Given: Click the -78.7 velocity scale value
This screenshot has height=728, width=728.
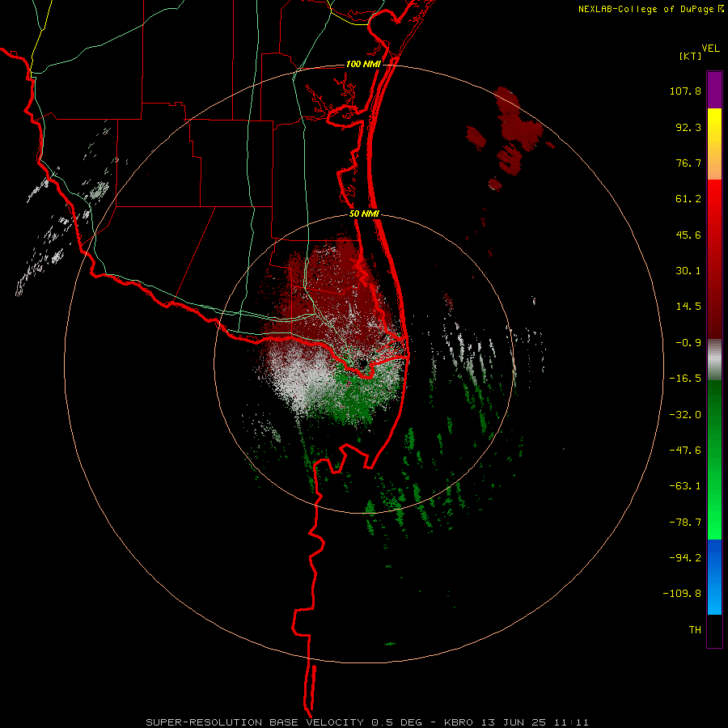Looking at the screenshot, I should (685, 523).
